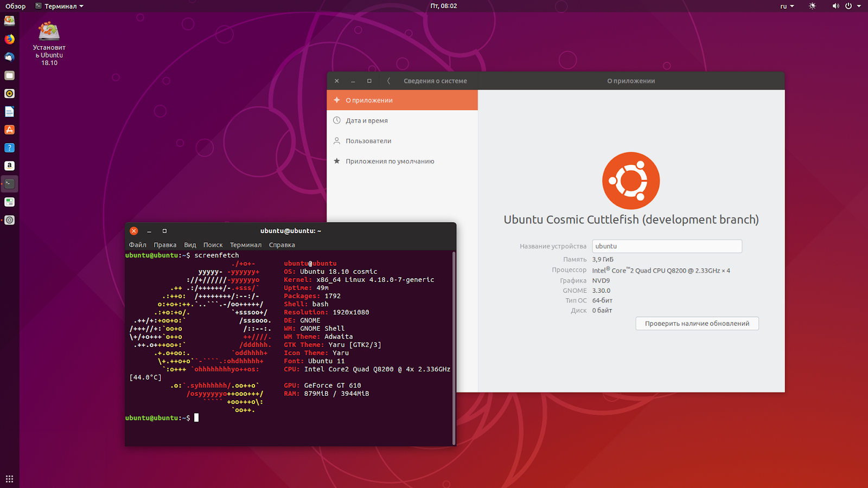Click the night light indicator in top bar
This screenshot has height=488, width=868.
[x=812, y=6]
